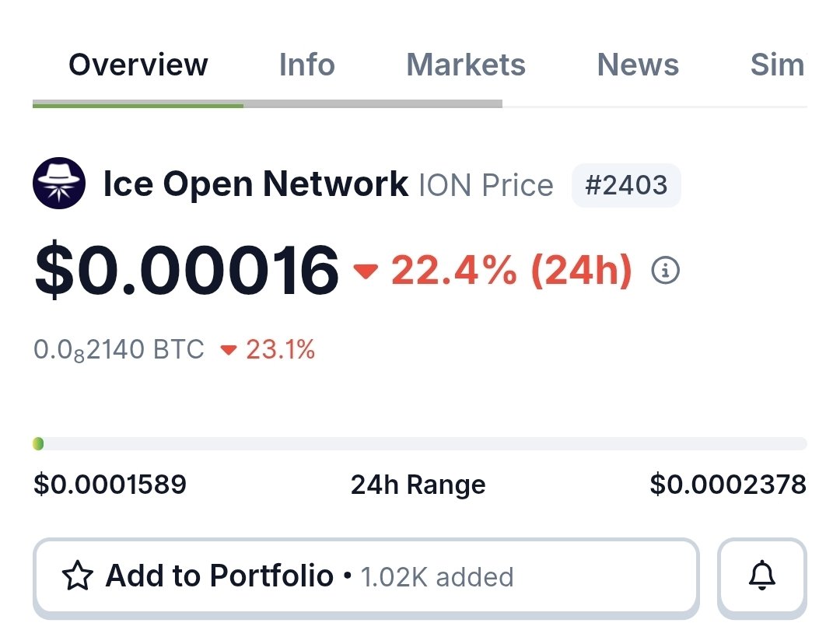Click the small red arrow beside 23.1%
This screenshot has width=840, height=630.
pyautogui.click(x=228, y=350)
